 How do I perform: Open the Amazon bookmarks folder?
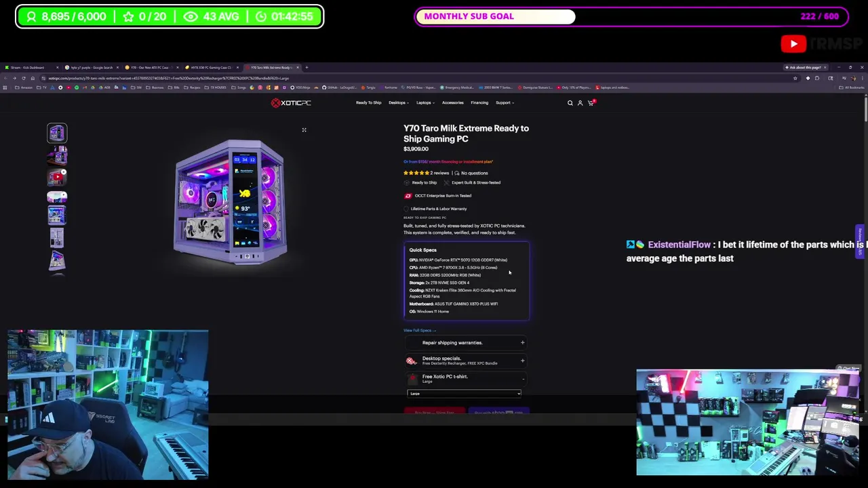coord(24,87)
